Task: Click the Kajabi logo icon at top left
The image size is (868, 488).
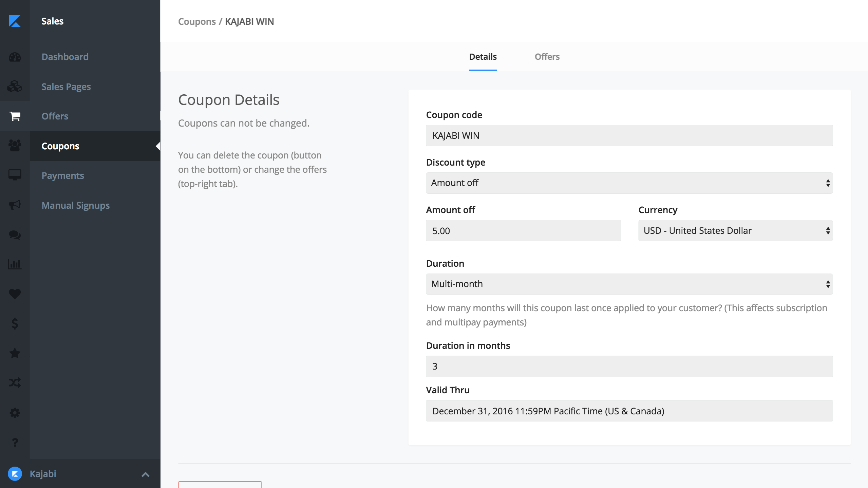Action: 15,21
